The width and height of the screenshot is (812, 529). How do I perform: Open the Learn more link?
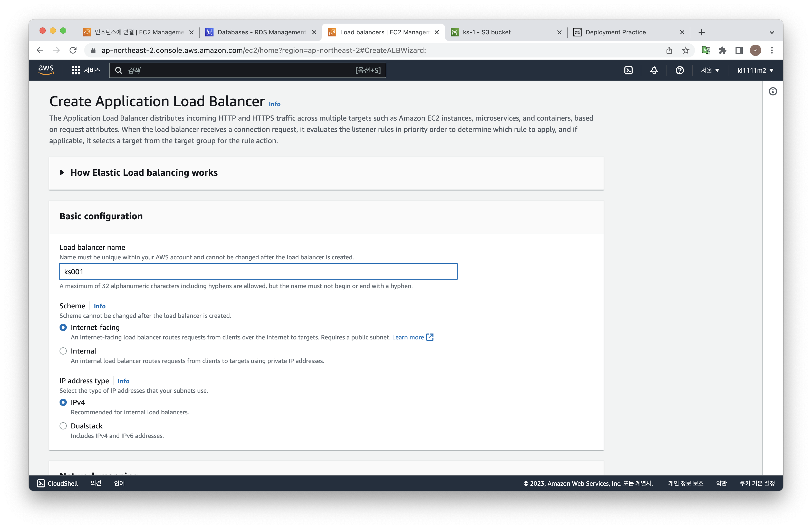408,337
